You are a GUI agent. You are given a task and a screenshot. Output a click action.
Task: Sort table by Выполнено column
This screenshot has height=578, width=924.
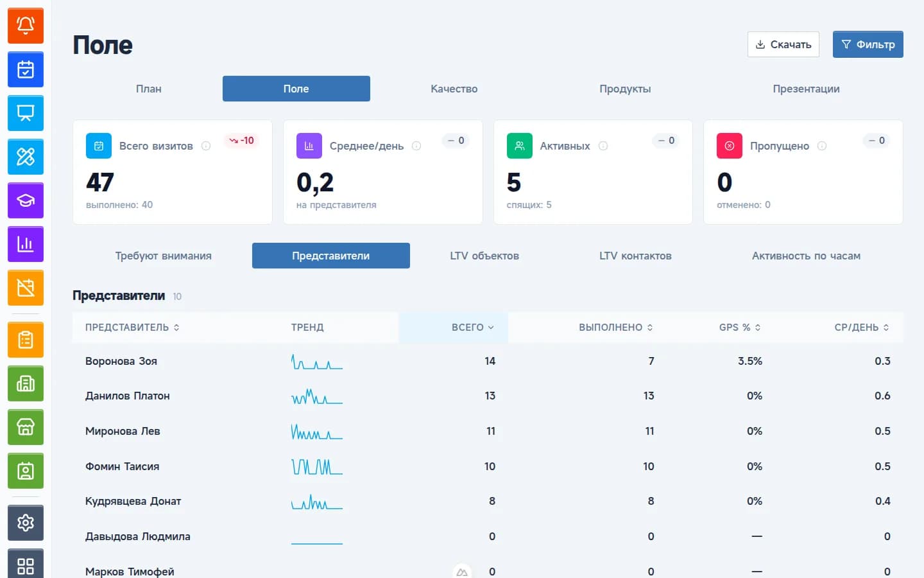click(x=616, y=328)
